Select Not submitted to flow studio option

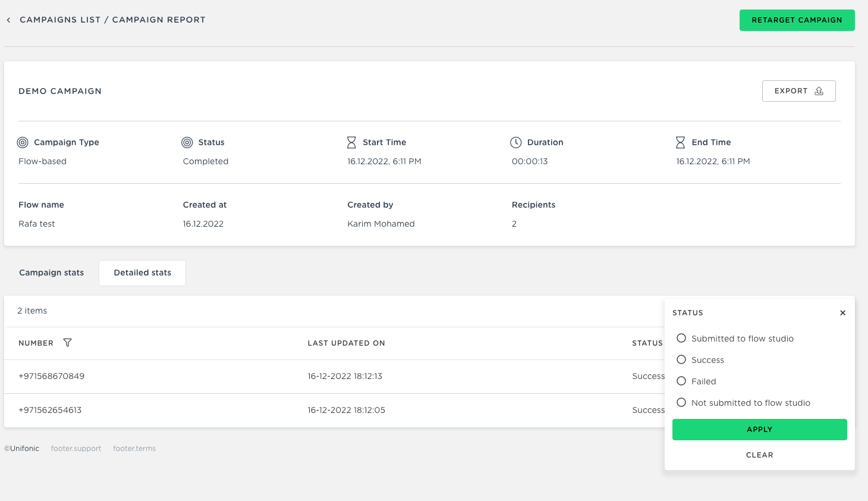tap(681, 403)
